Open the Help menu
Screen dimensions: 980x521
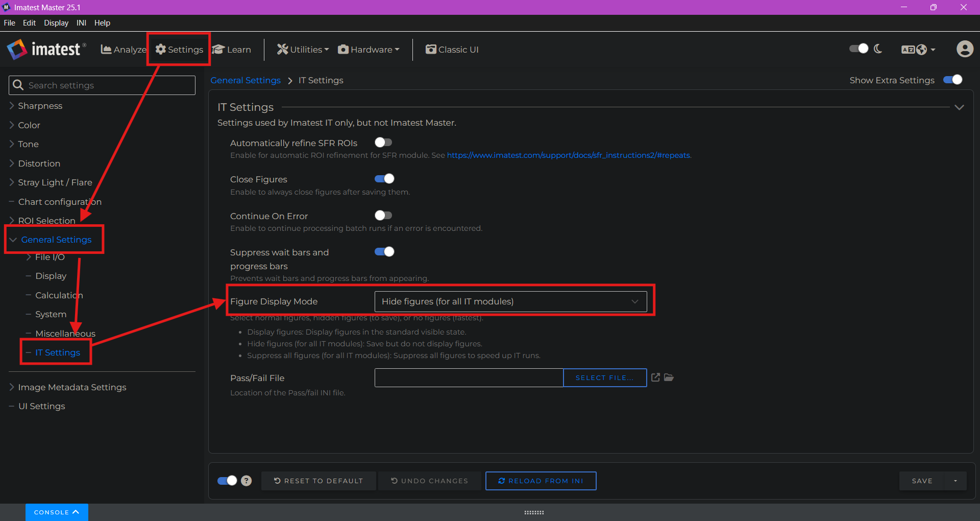102,23
